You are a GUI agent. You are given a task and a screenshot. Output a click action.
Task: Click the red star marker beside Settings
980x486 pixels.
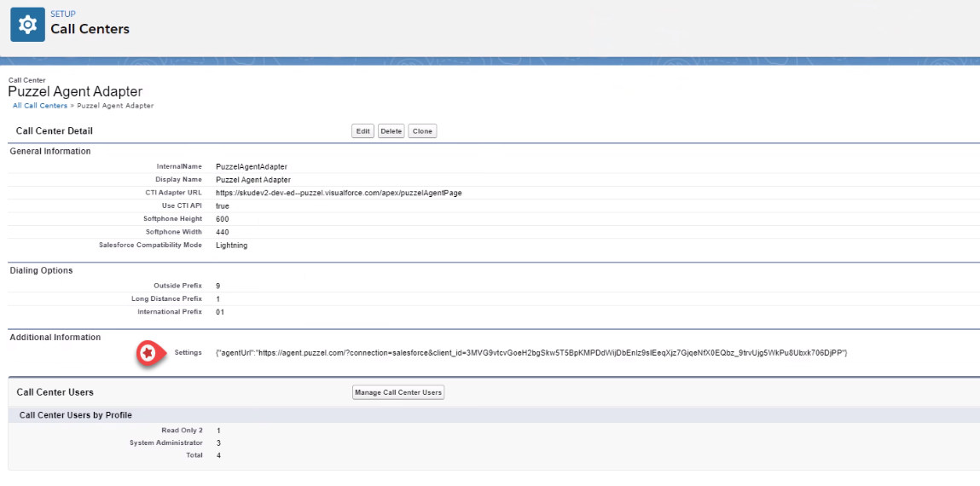147,353
